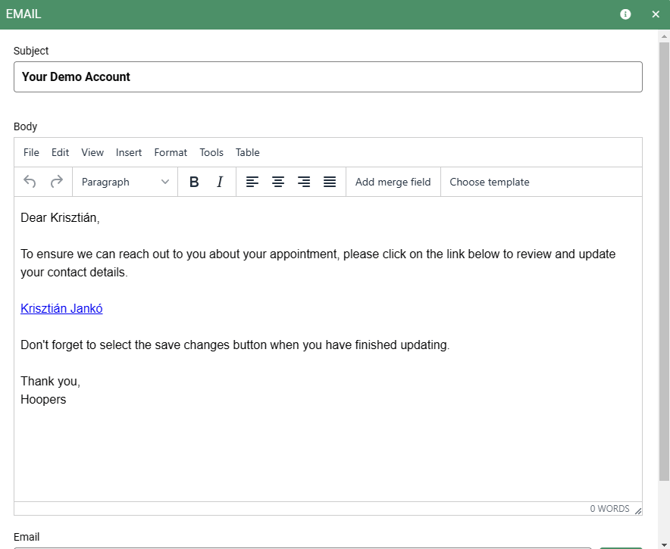Open the Format menu

click(170, 153)
